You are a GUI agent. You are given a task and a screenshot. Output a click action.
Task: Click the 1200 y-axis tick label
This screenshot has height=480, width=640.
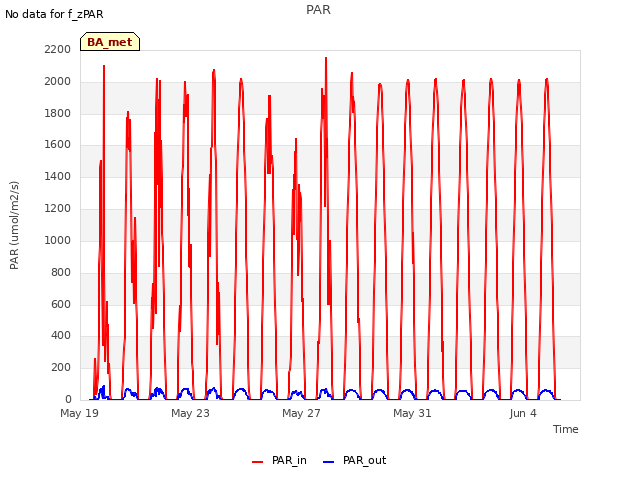(58, 209)
